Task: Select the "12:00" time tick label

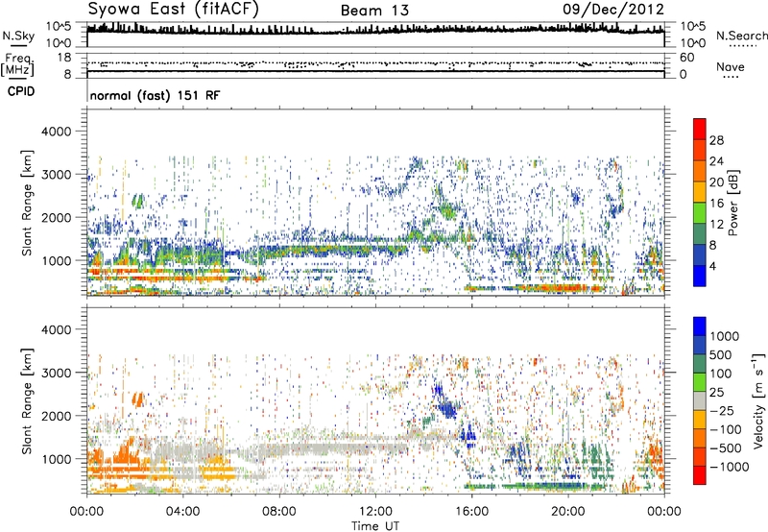Action: (x=375, y=512)
